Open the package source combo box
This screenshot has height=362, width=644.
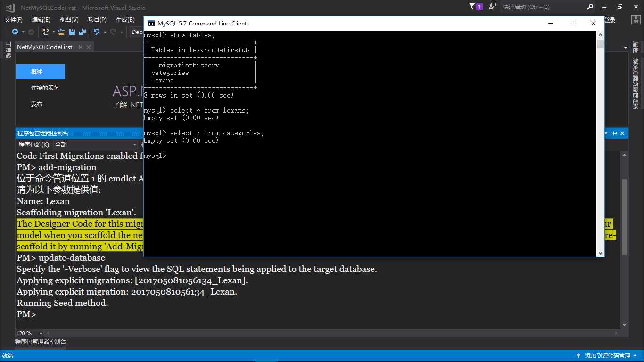95,145
